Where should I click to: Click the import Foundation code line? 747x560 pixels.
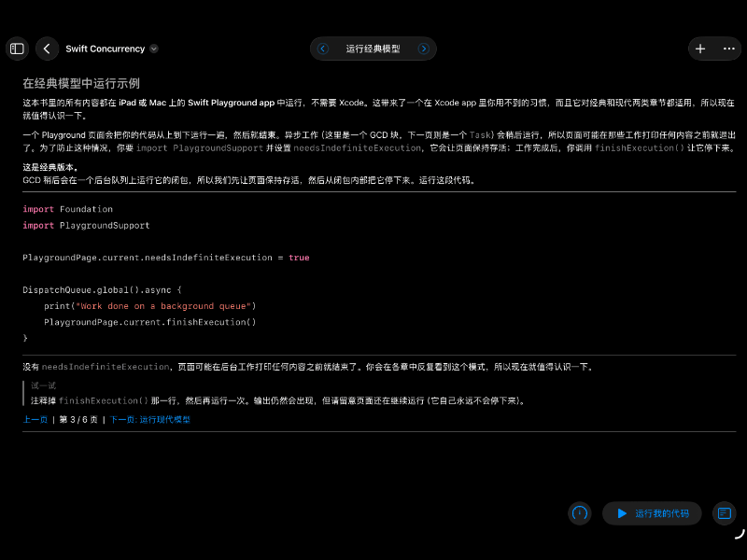67,209
